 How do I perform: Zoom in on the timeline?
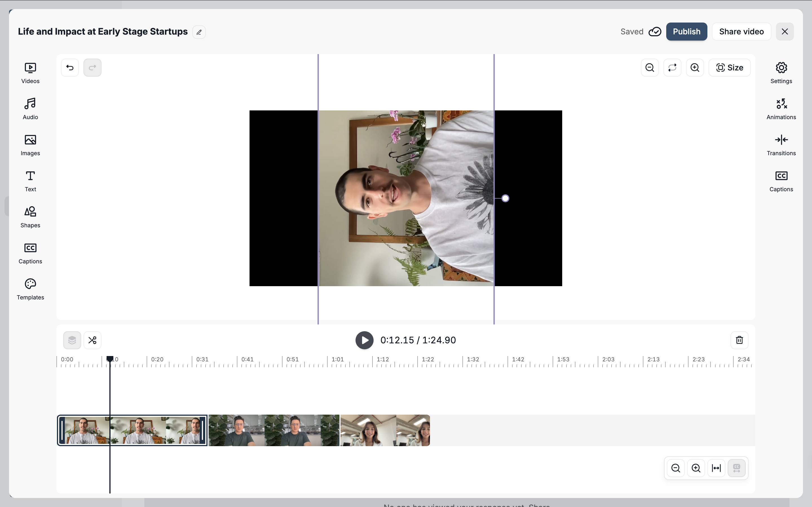(x=696, y=468)
